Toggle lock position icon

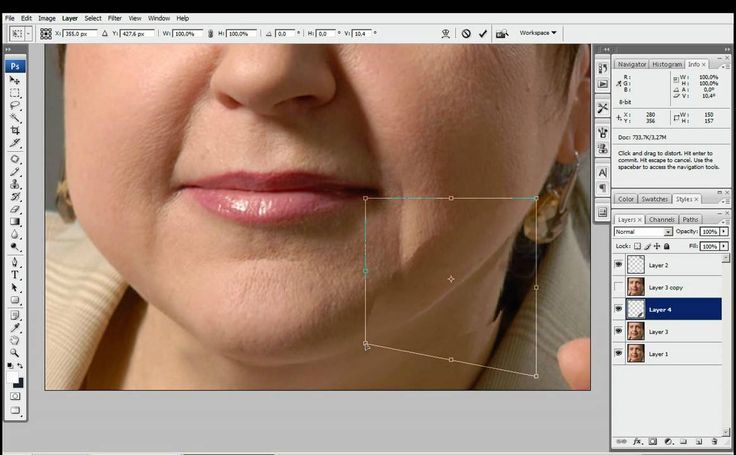click(x=657, y=246)
